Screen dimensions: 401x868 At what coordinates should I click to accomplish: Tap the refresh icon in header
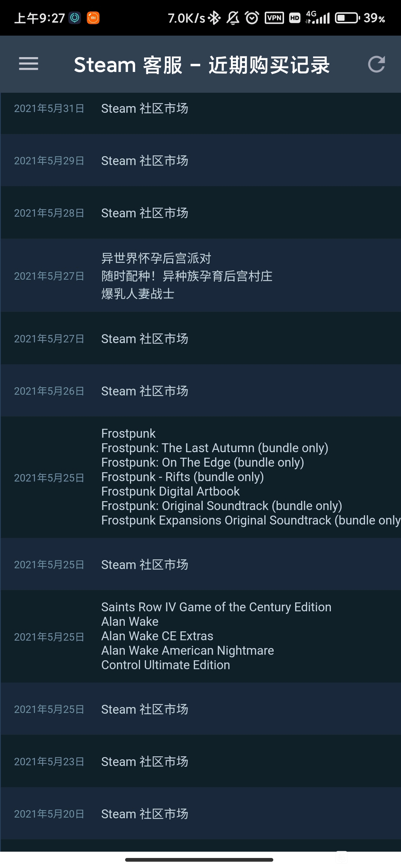(x=376, y=64)
